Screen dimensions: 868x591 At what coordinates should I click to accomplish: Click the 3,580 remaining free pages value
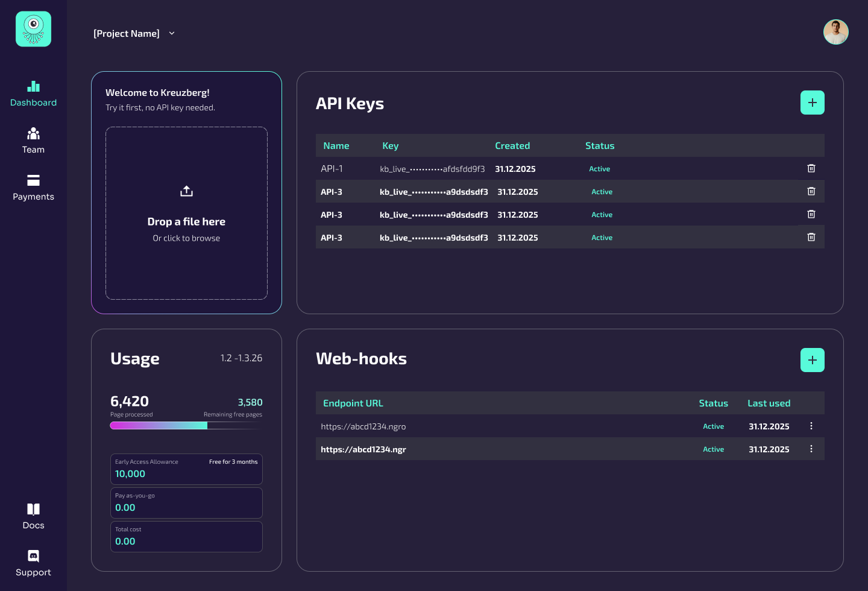click(x=250, y=402)
